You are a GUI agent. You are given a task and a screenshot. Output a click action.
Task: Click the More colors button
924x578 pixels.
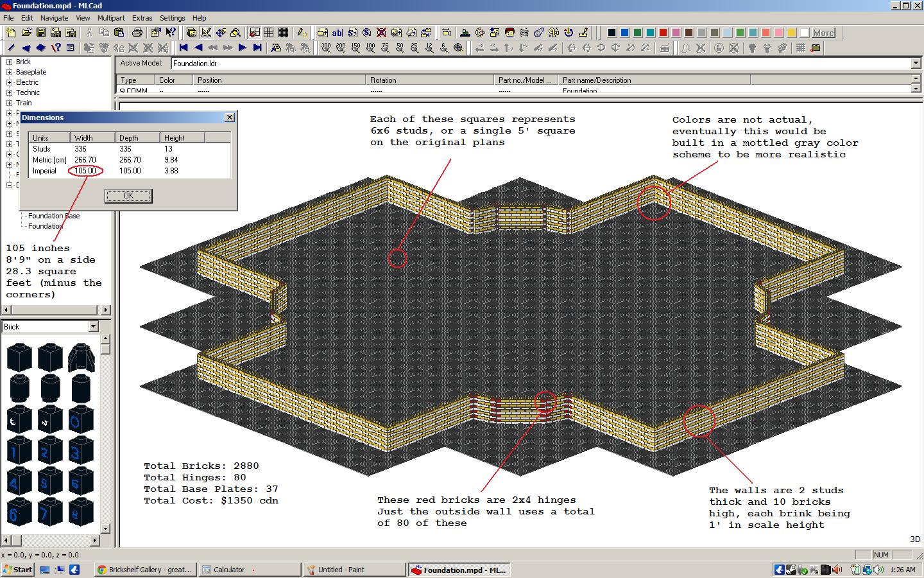[x=823, y=33]
